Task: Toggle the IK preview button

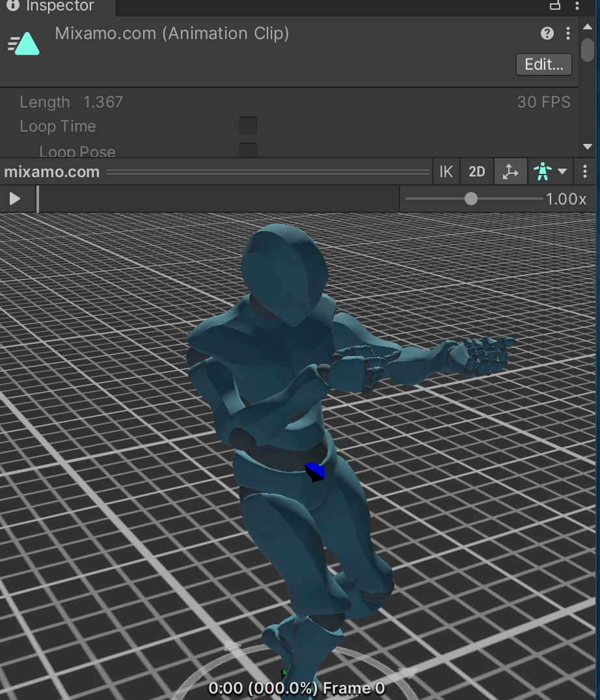Action: click(446, 172)
